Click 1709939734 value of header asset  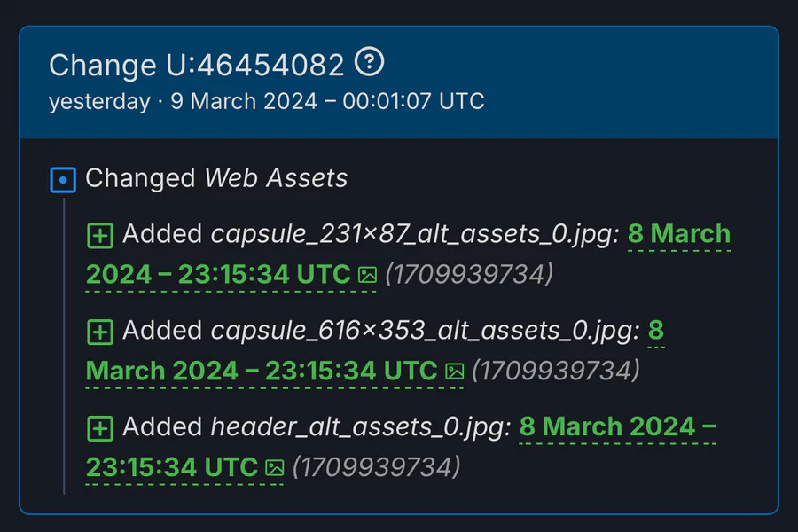pos(377,467)
